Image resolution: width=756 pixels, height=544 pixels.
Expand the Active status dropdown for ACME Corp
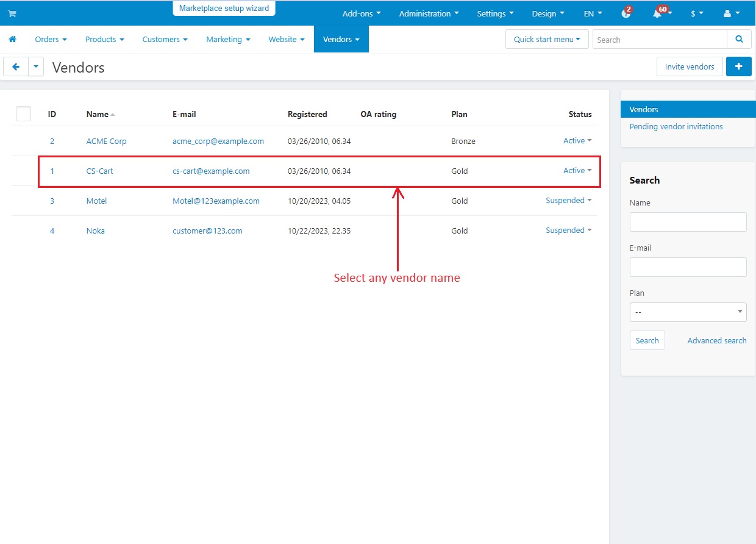[577, 140]
